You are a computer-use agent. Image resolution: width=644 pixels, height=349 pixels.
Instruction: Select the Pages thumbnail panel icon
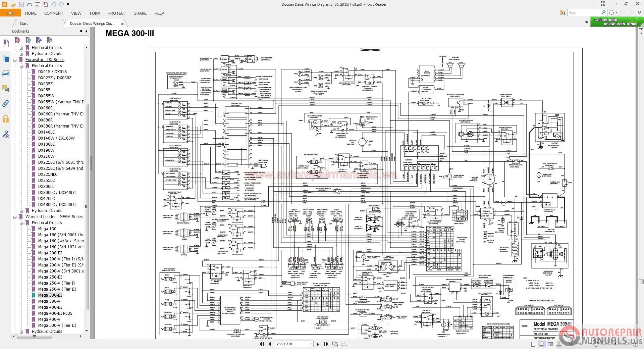point(6,58)
